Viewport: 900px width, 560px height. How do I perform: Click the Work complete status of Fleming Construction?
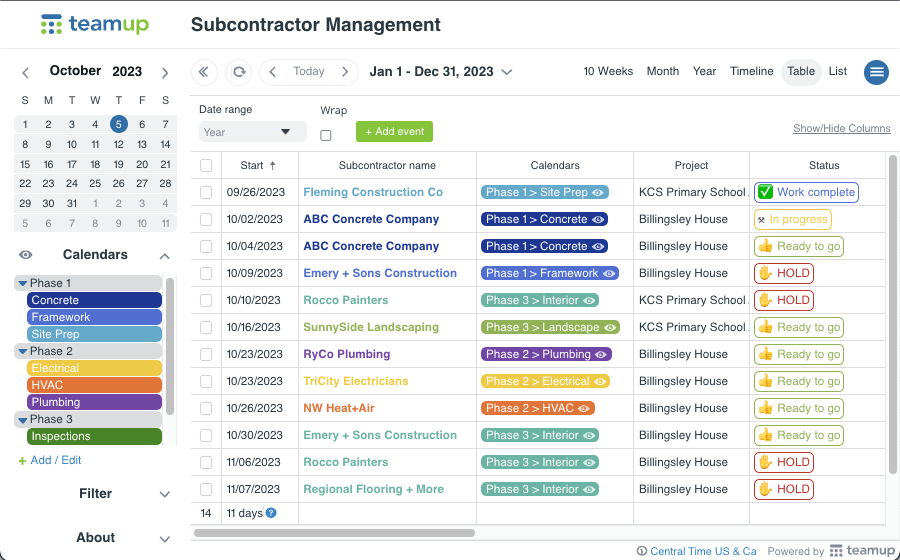[x=806, y=192]
